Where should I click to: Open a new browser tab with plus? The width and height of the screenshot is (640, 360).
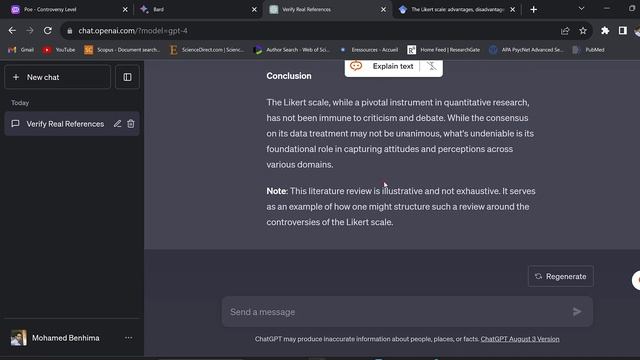533,9
